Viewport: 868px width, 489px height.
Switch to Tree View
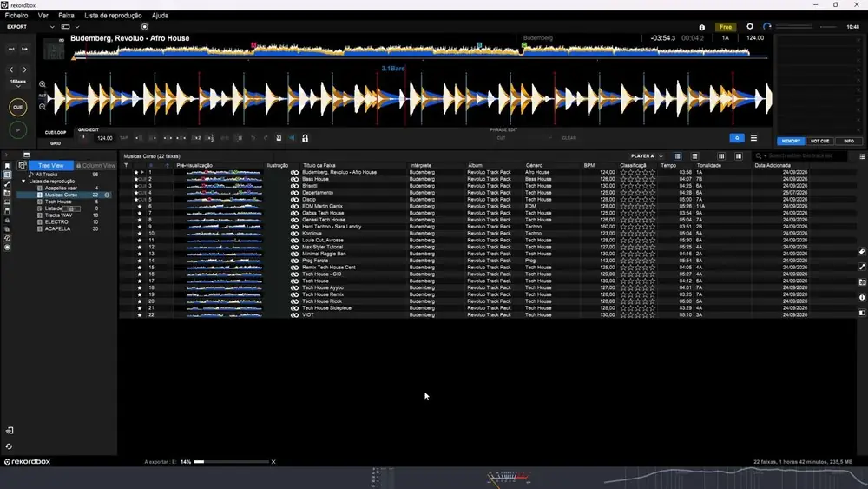(x=51, y=166)
